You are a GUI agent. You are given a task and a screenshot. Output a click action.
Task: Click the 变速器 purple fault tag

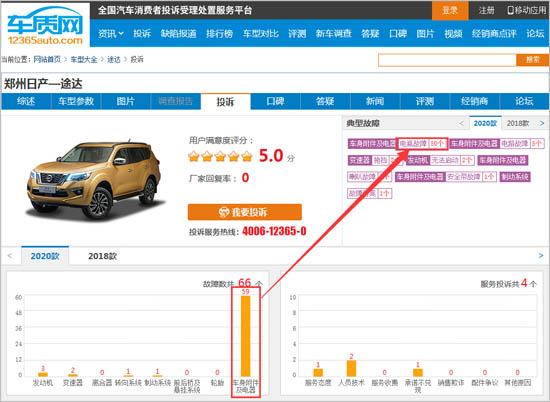pyautogui.click(x=360, y=160)
